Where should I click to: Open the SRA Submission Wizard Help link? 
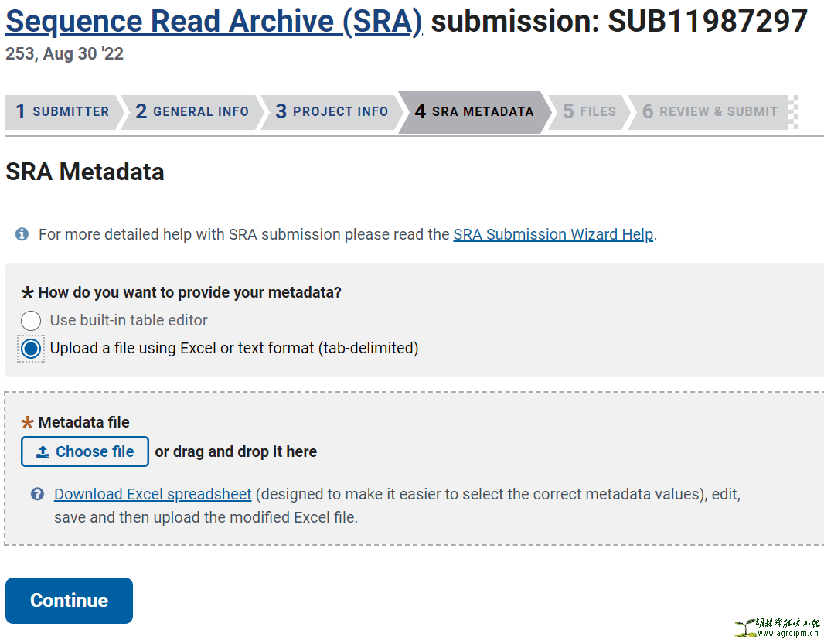[553, 234]
